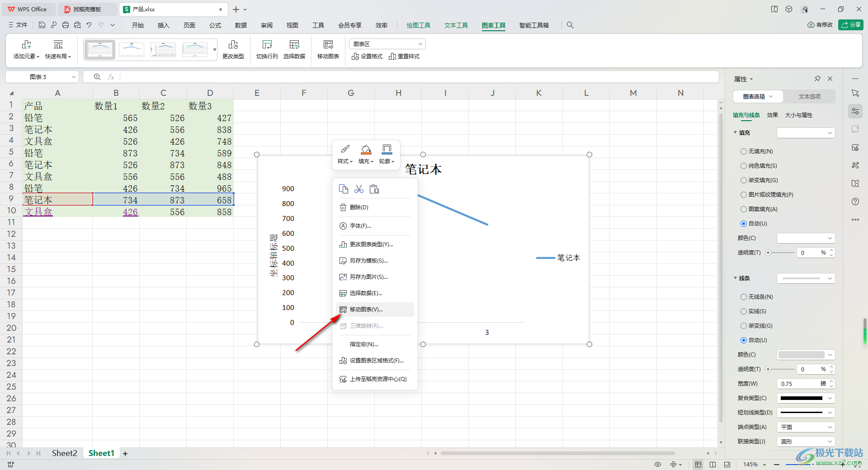Select Solid Line radio option
The image size is (868, 470).
point(744,311)
